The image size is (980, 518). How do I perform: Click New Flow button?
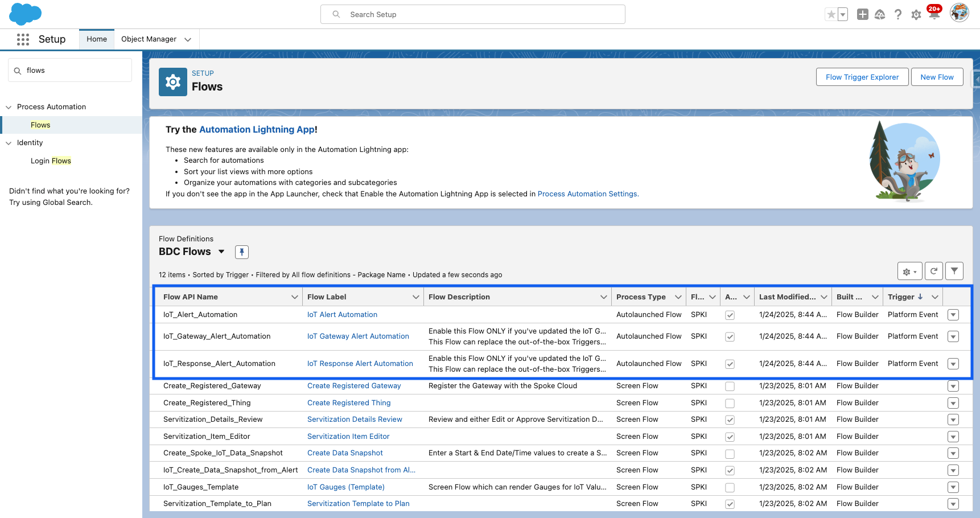point(937,77)
